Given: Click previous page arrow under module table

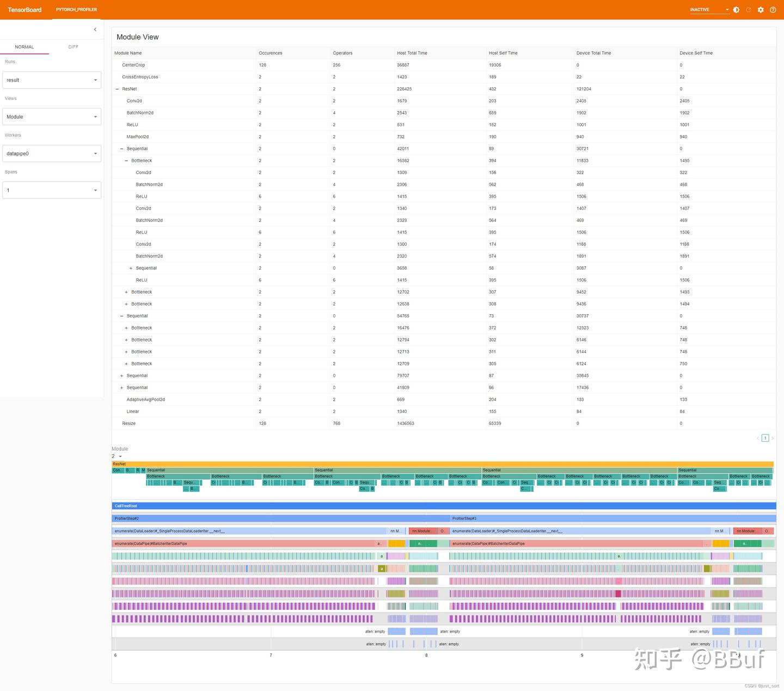Looking at the screenshot, I should (757, 438).
